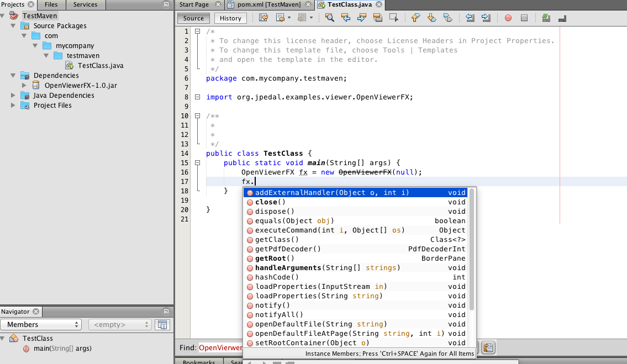Viewport: 627px width, 364px height.
Task: Expand the OpenViewerFX-1.0.jar node
Action: coord(24,86)
